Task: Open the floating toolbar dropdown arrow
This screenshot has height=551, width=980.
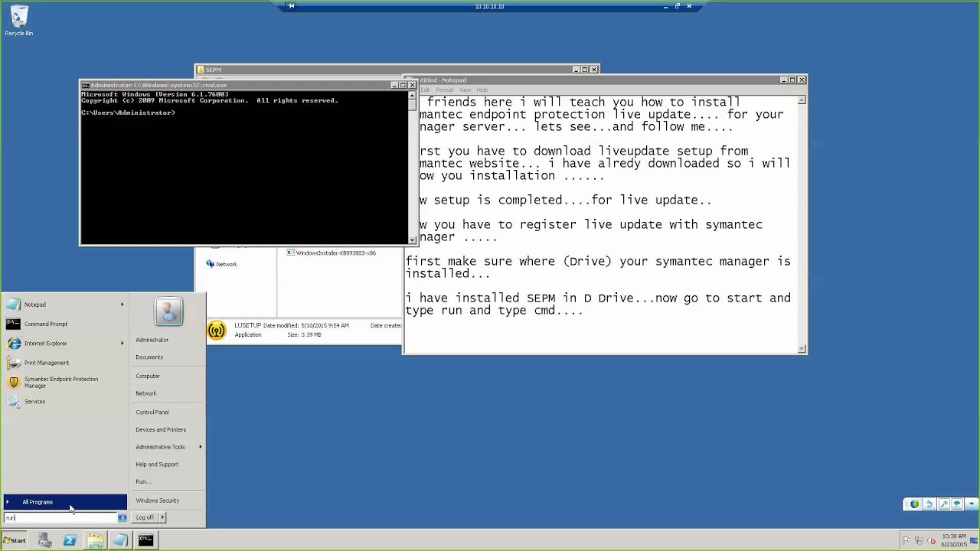Action: pos(971,504)
